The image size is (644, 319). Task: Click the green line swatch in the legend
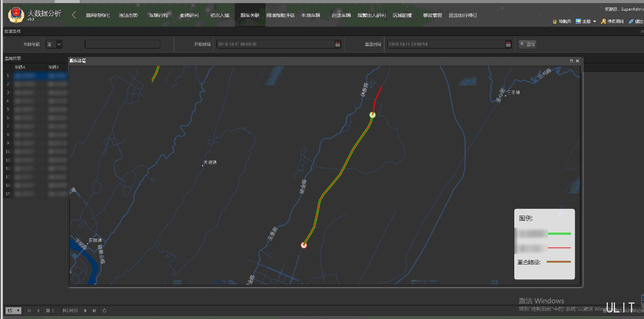coord(559,234)
